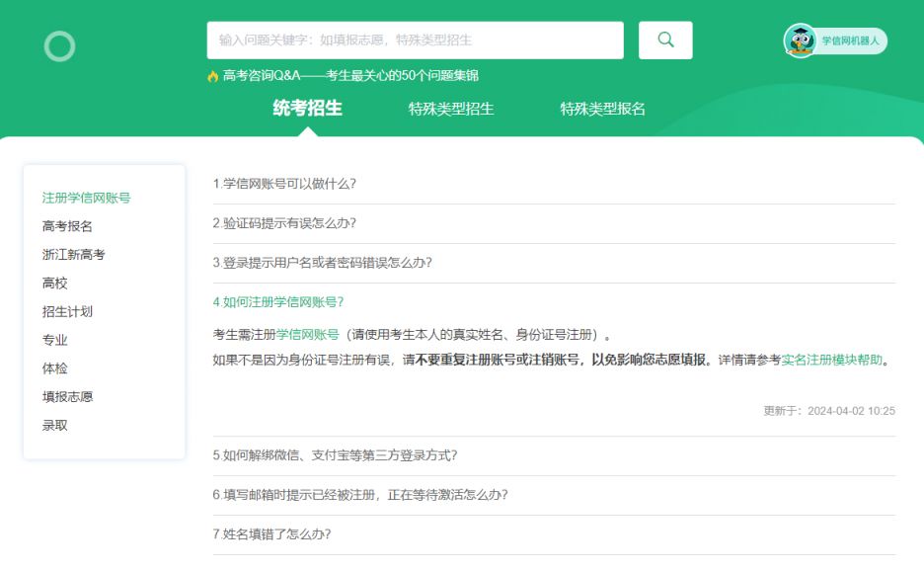The image size is (924, 571).
Task: Click the green circle site logo
Action: pyautogui.click(x=59, y=46)
